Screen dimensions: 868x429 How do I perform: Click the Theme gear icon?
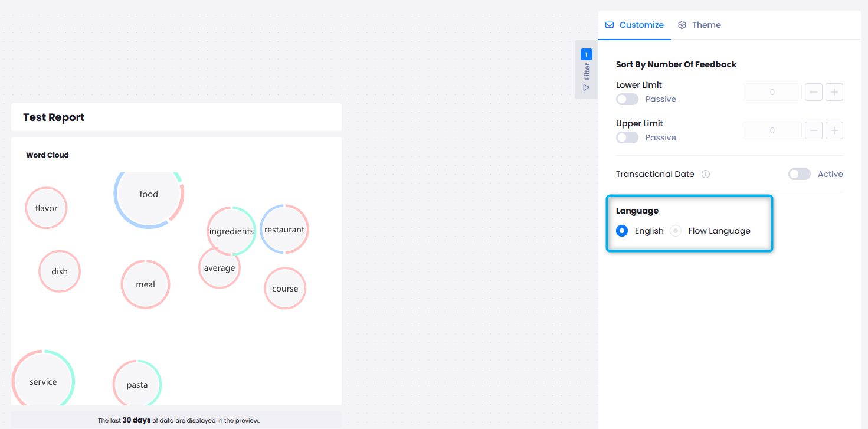point(682,25)
